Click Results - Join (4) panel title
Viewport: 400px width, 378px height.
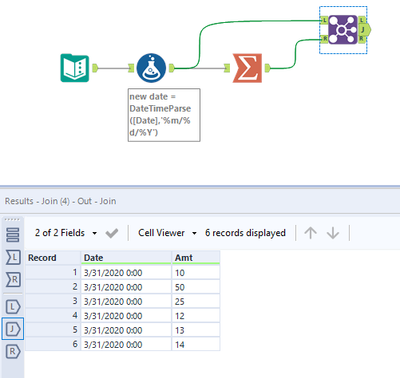(60, 201)
